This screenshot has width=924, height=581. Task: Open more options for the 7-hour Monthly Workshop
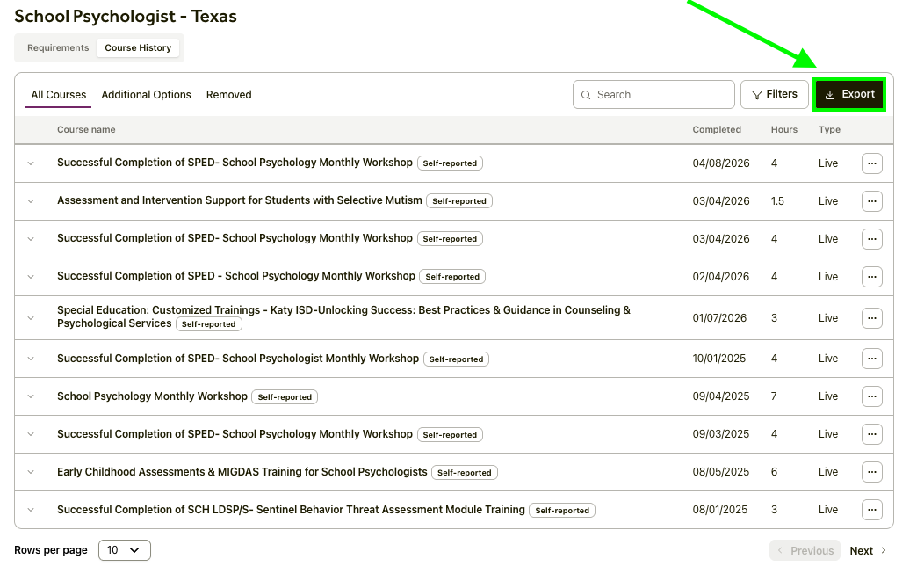point(871,396)
